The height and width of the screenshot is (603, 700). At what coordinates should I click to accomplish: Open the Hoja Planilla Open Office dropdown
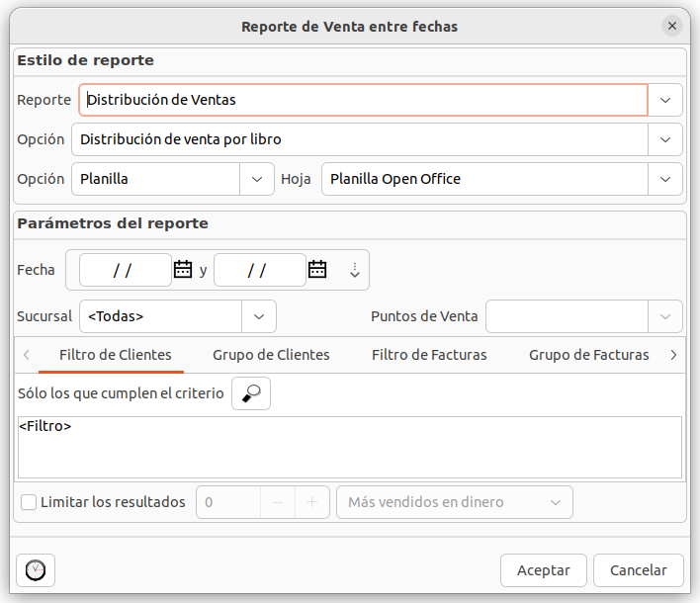tap(665, 179)
